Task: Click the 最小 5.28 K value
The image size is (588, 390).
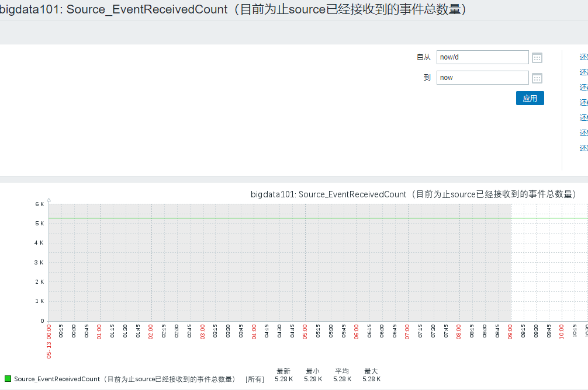Action: [x=313, y=379]
